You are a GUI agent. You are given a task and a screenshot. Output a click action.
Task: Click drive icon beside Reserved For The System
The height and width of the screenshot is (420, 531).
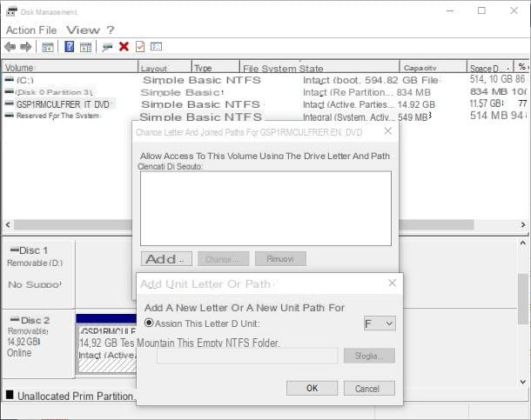(x=10, y=116)
